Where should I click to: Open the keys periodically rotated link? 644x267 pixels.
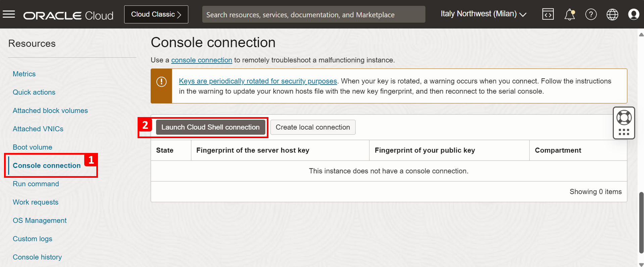click(258, 81)
